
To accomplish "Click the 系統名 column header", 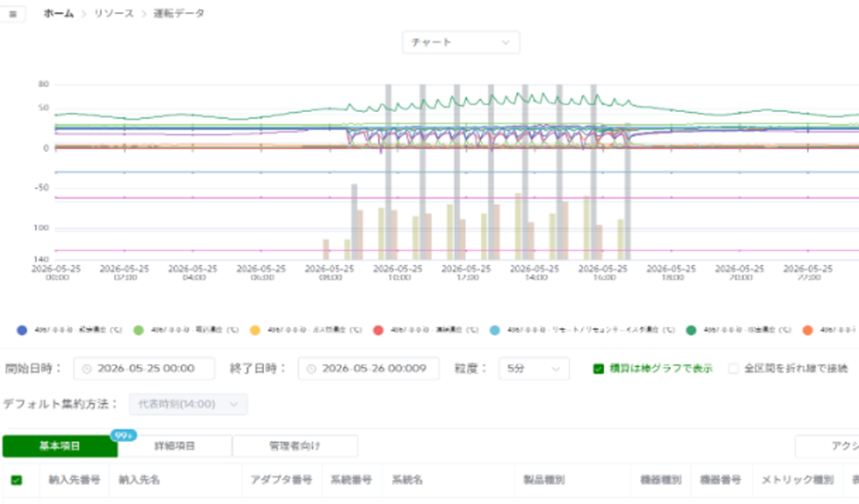I will 407,480.
